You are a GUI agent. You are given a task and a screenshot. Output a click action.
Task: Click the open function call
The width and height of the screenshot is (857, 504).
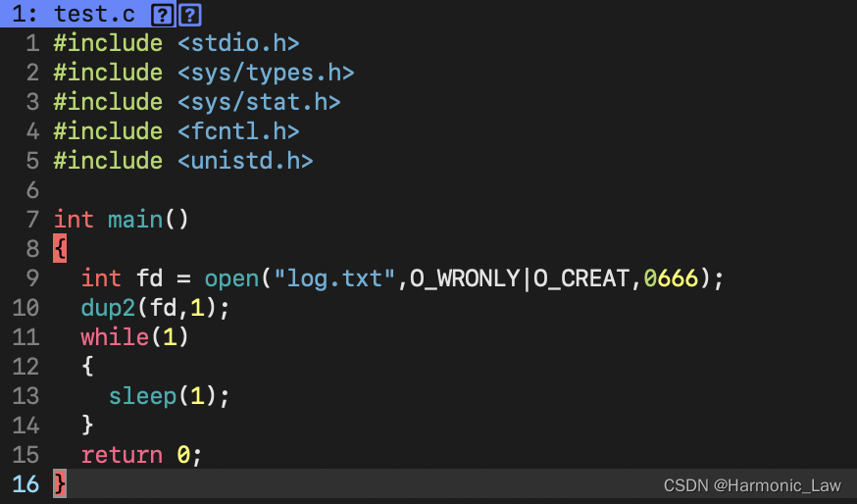click(x=231, y=278)
